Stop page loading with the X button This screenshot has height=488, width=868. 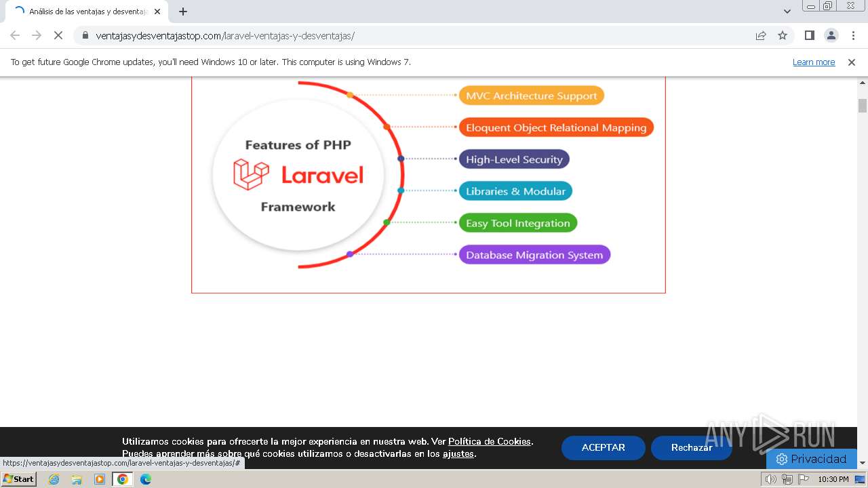58,35
